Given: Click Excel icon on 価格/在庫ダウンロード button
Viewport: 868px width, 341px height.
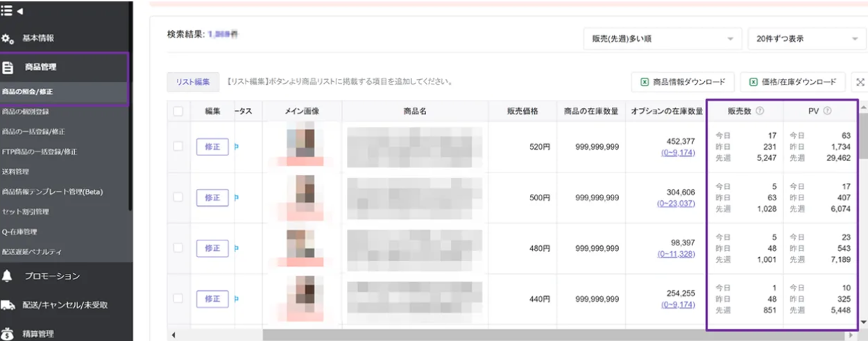Looking at the screenshot, I should coord(754,82).
